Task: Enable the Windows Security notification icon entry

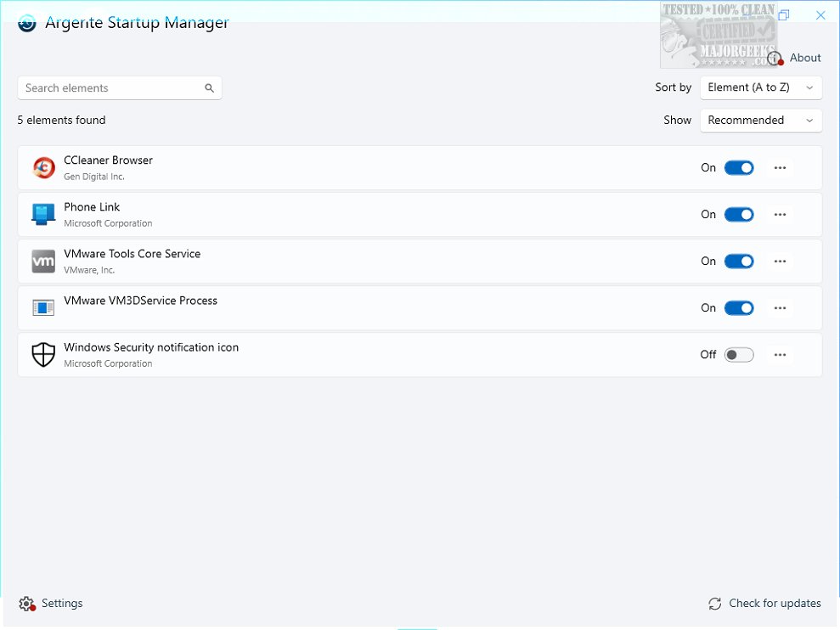Action: (738, 354)
